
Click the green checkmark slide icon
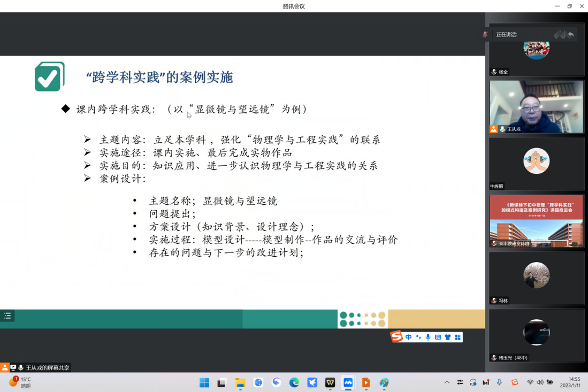(x=50, y=76)
